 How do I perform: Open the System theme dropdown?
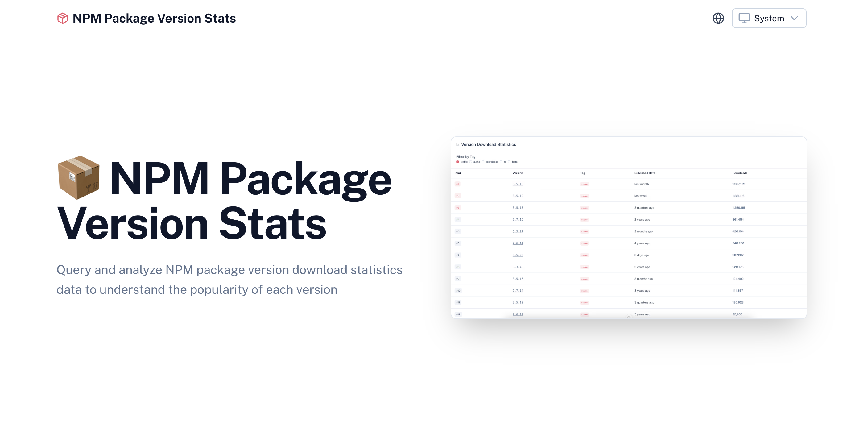(769, 18)
